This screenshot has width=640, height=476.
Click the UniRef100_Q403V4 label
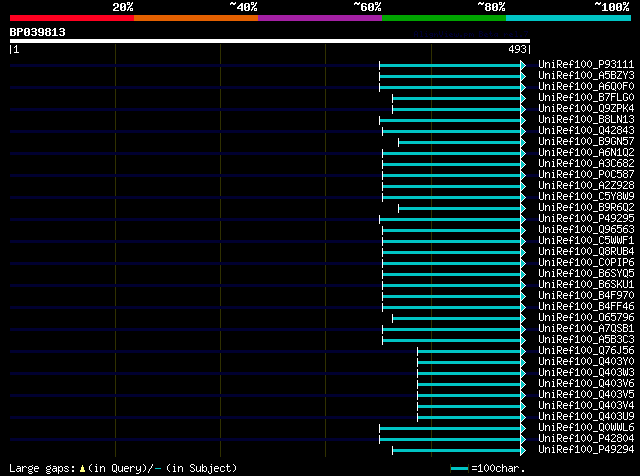pos(586,406)
